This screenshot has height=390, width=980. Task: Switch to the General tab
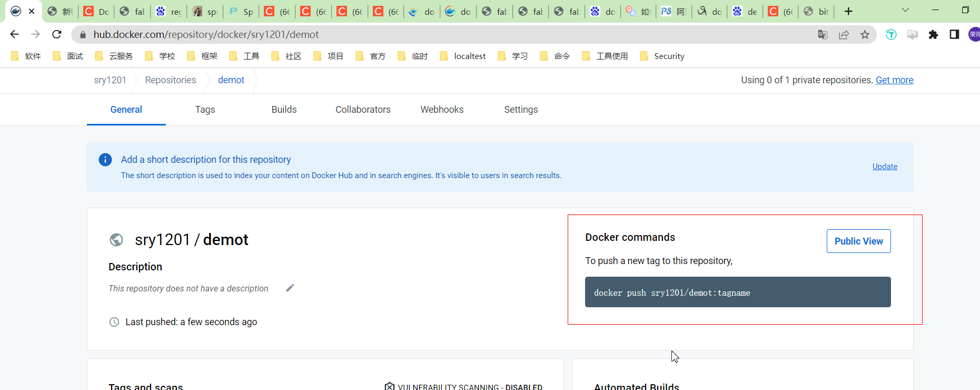click(x=126, y=110)
